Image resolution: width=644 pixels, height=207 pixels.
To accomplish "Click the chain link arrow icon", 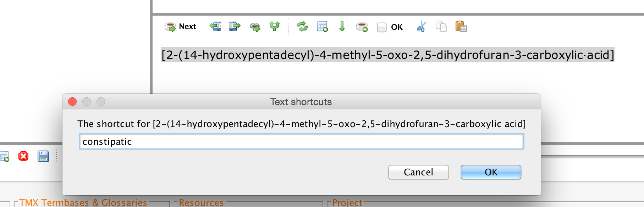I will (255, 27).
